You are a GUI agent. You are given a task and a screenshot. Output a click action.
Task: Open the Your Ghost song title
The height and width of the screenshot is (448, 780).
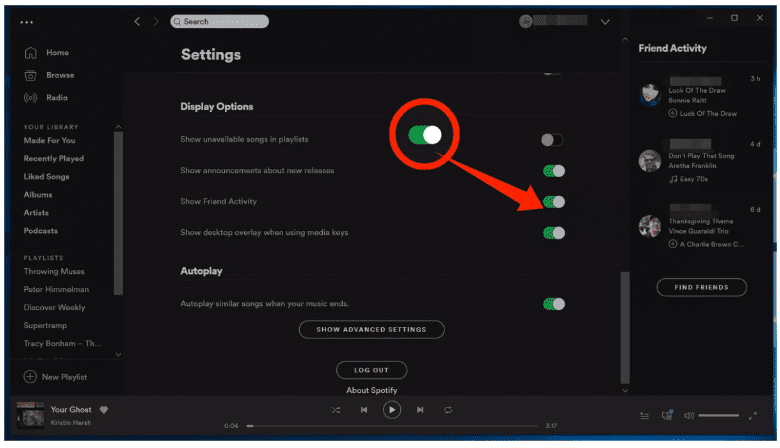(71, 410)
